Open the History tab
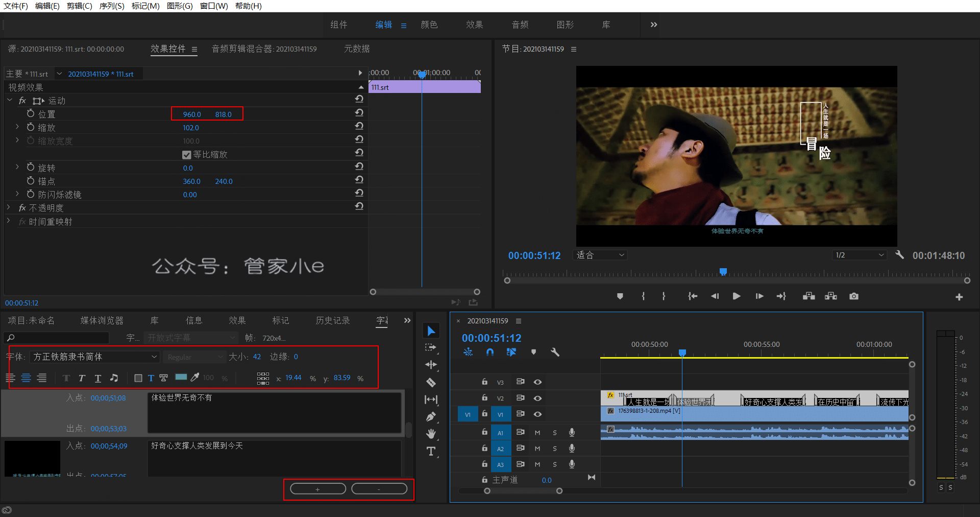Image resolution: width=980 pixels, height=517 pixels. [333, 320]
